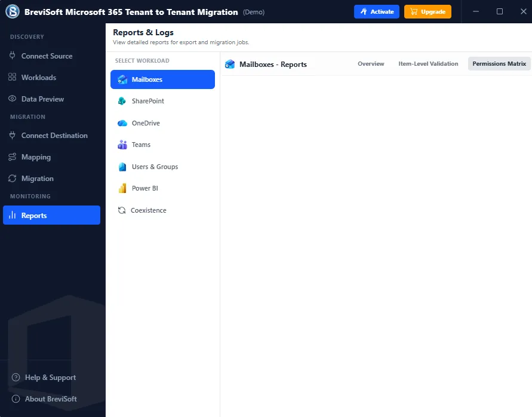This screenshot has width=532, height=417.
Task: Click the Help & Support question icon
Action: click(16, 377)
